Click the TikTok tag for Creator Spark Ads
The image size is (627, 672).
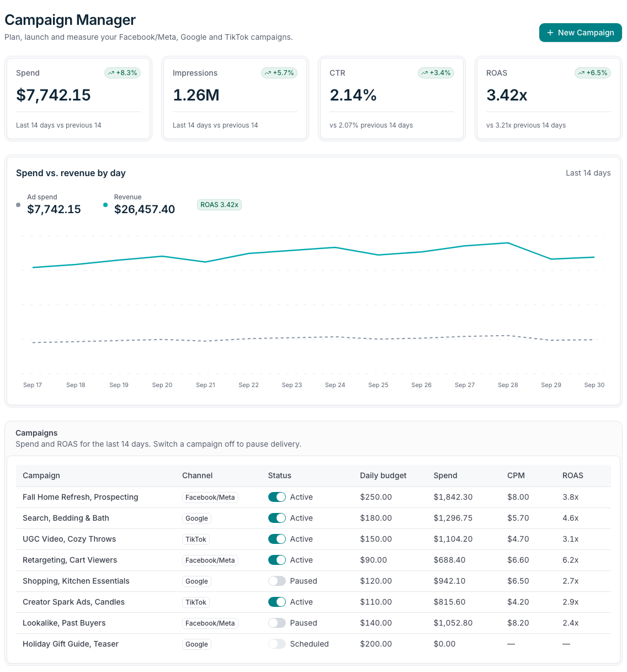[x=196, y=602]
